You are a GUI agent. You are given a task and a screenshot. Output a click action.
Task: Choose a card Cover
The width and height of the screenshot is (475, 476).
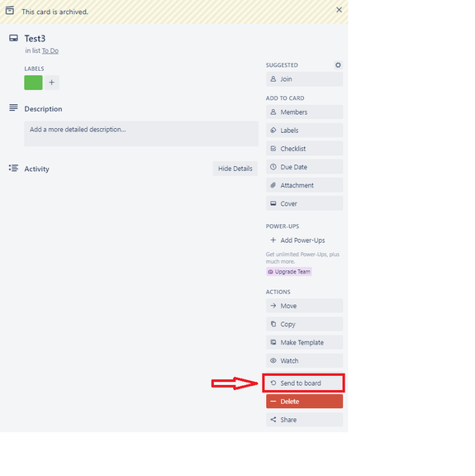[x=304, y=203]
